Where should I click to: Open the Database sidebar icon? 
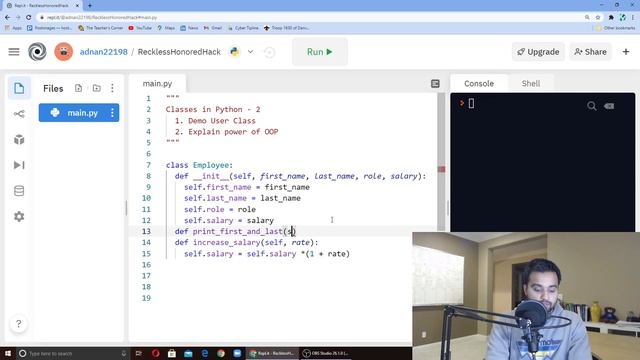pyautogui.click(x=19, y=191)
